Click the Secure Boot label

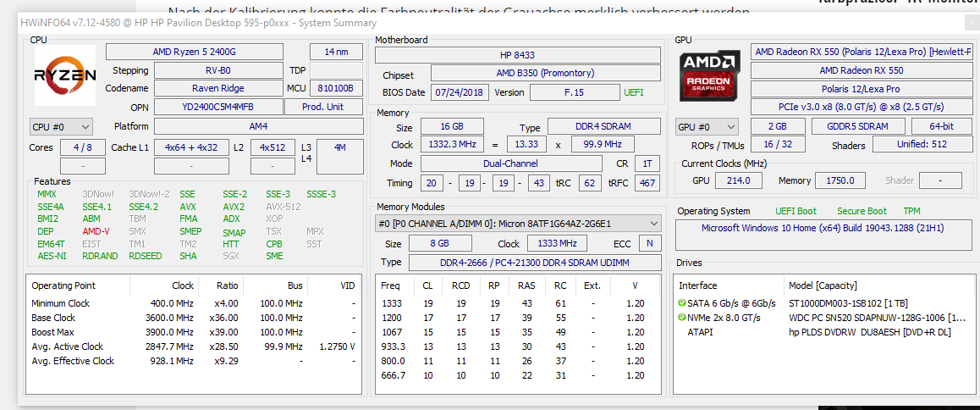click(862, 211)
